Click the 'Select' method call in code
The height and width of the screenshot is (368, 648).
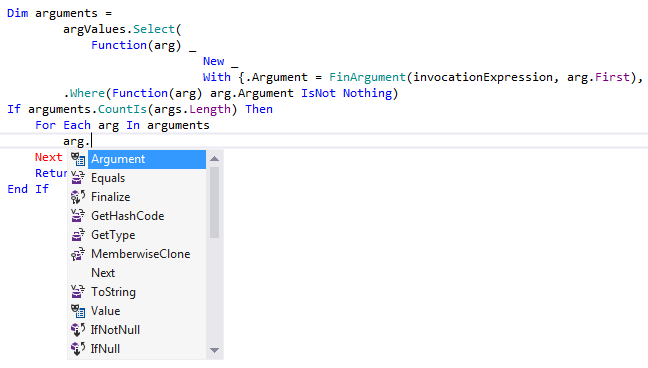tap(154, 29)
